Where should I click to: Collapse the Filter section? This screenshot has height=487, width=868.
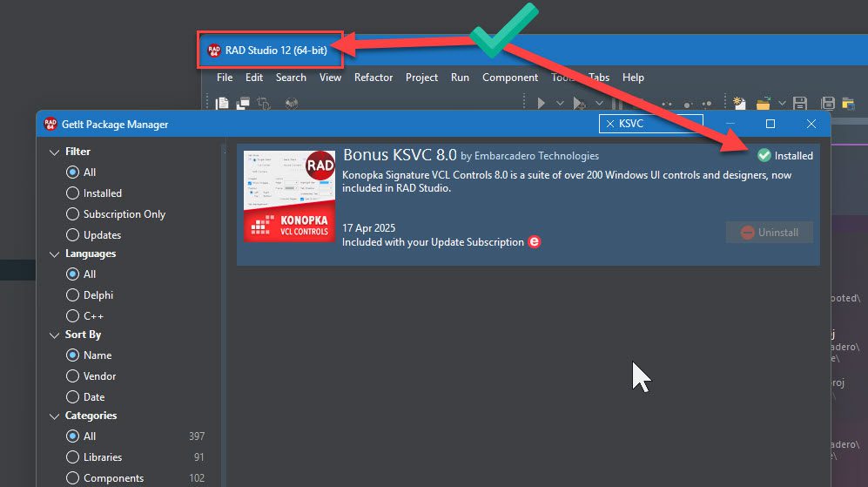click(54, 152)
